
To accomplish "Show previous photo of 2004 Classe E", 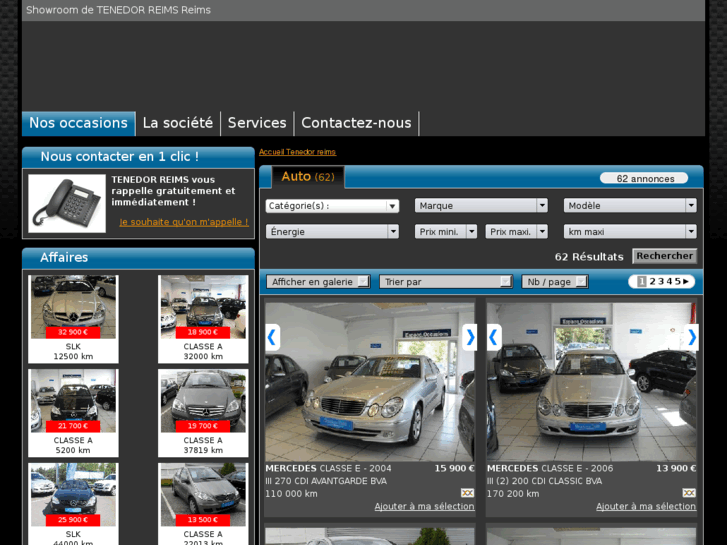I will point(272,337).
